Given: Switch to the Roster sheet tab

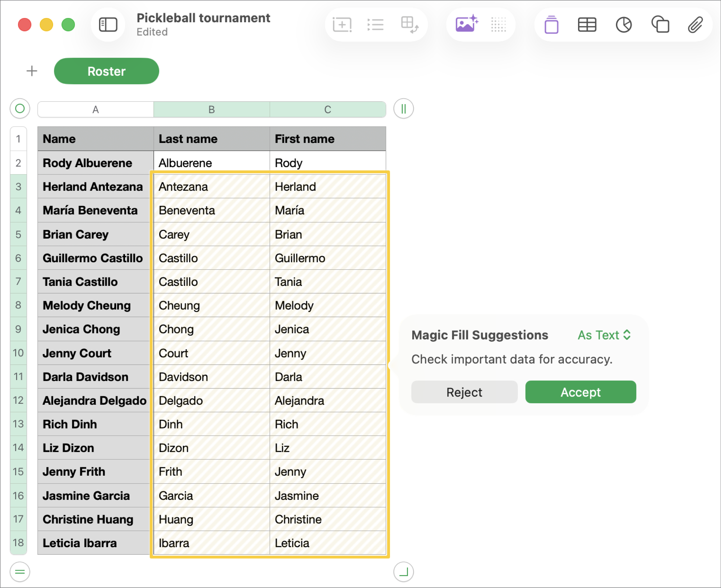Looking at the screenshot, I should 106,71.
